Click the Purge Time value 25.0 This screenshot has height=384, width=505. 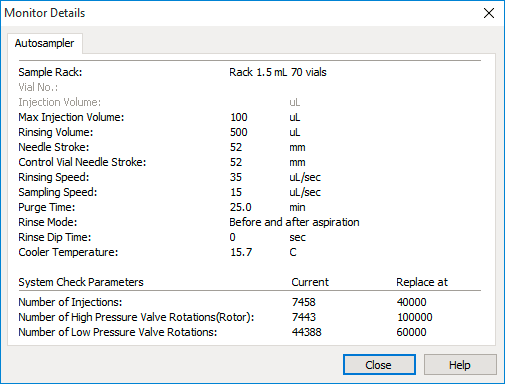point(241,207)
